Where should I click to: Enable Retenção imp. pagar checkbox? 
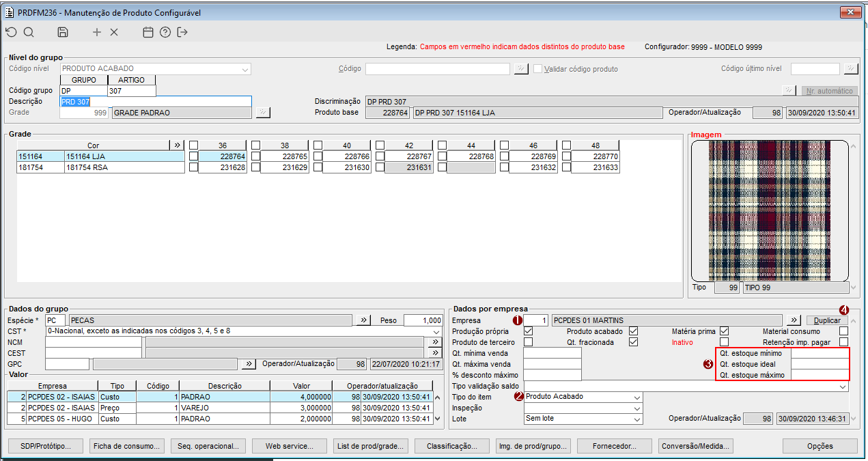[843, 341]
